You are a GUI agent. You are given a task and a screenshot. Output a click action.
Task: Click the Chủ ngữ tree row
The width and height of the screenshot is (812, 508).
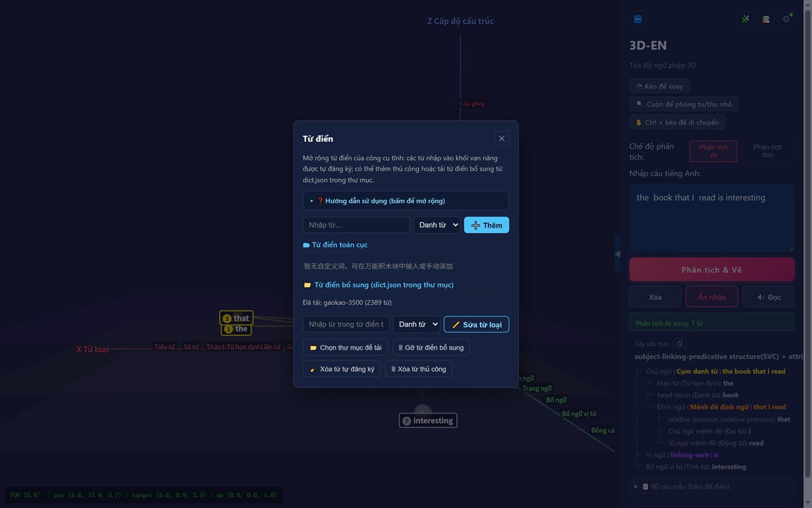tap(716, 371)
